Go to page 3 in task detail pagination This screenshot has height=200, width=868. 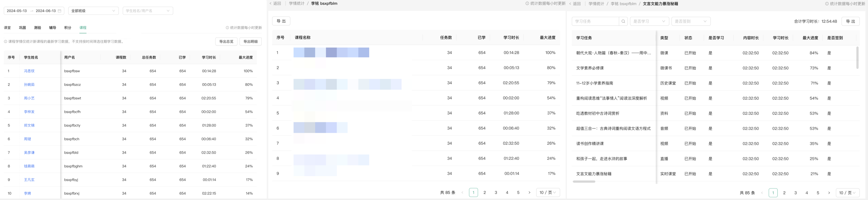(x=796, y=193)
